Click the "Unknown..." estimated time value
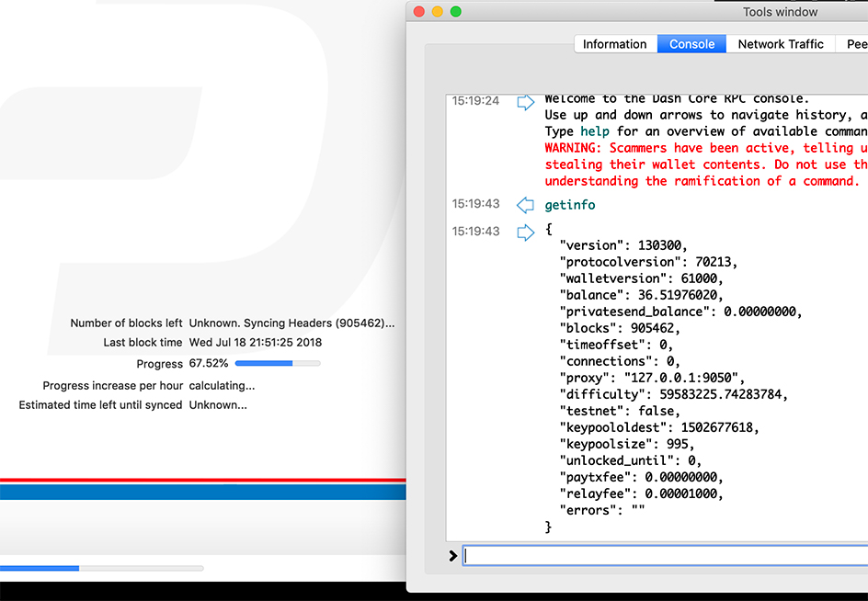Viewport: 868px width, 601px height. (218, 405)
